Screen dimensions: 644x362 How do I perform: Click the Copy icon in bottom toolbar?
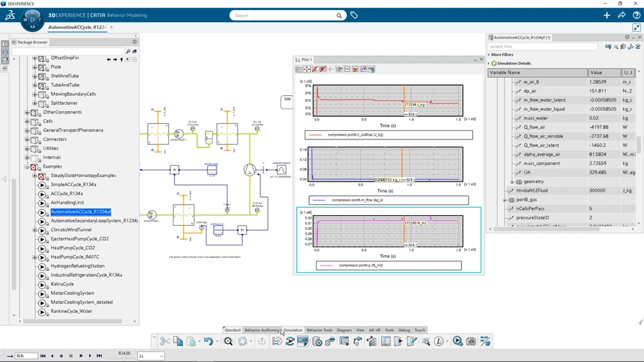(x=178, y=341)
